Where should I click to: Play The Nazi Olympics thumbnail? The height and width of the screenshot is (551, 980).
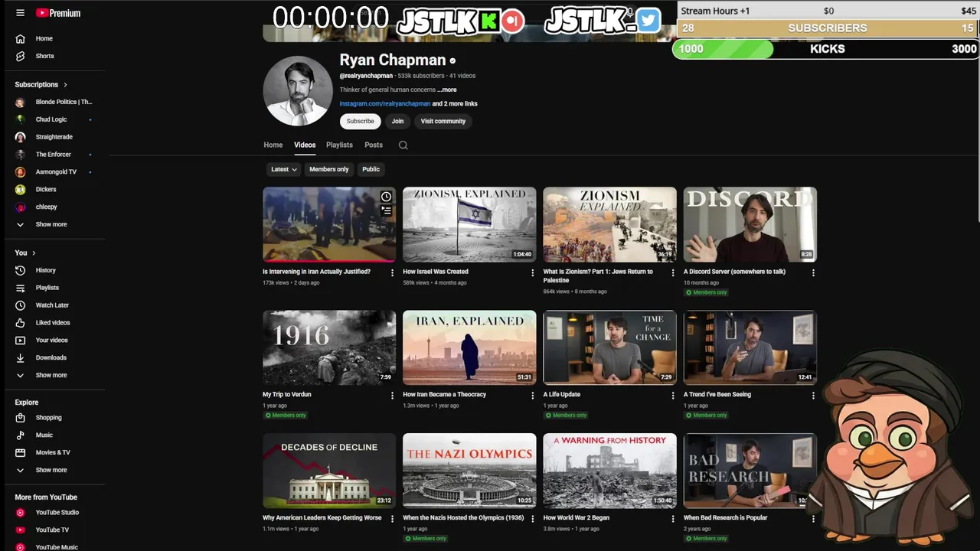coord(469,471)
